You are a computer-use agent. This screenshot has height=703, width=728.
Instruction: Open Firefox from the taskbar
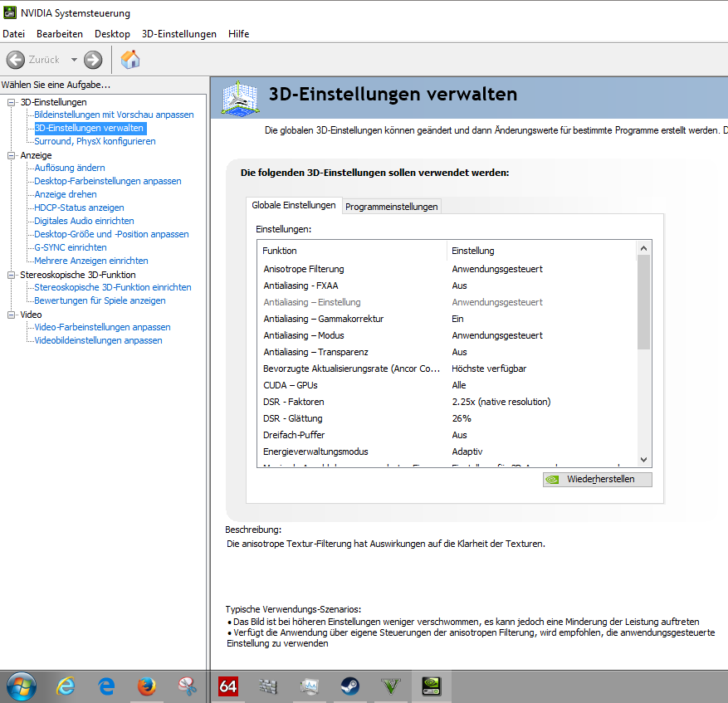coord(147,686)
